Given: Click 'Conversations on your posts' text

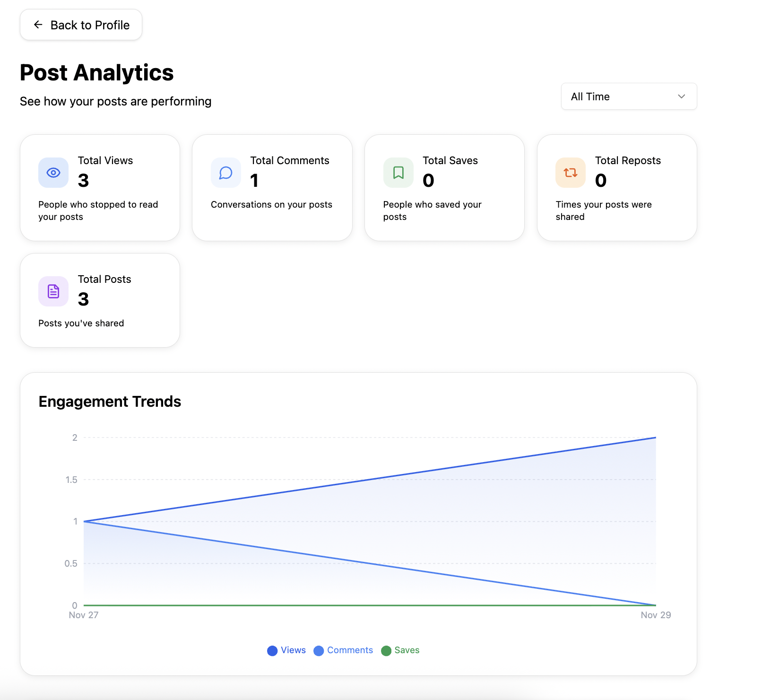Looking at the screenshot, I should (x=271, y=204).
